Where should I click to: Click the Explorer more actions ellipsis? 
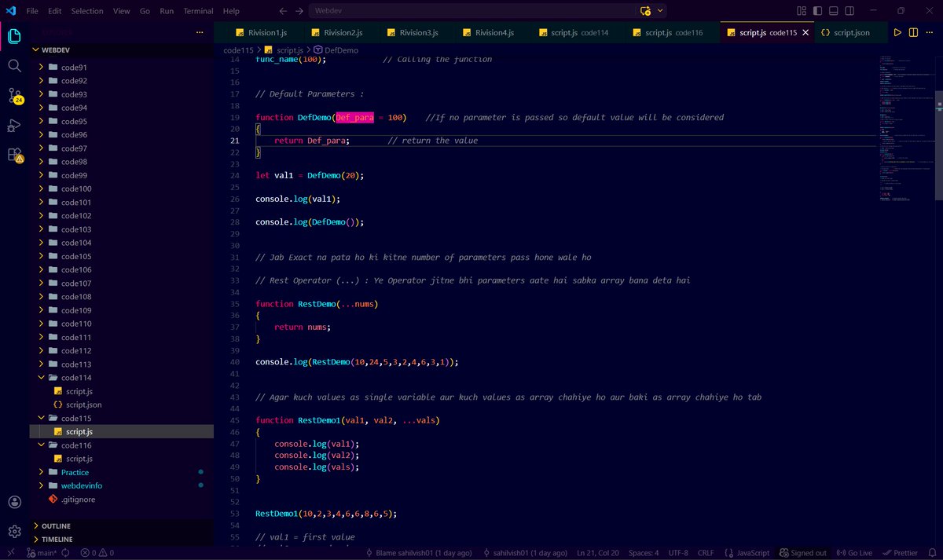click(200, 33)
